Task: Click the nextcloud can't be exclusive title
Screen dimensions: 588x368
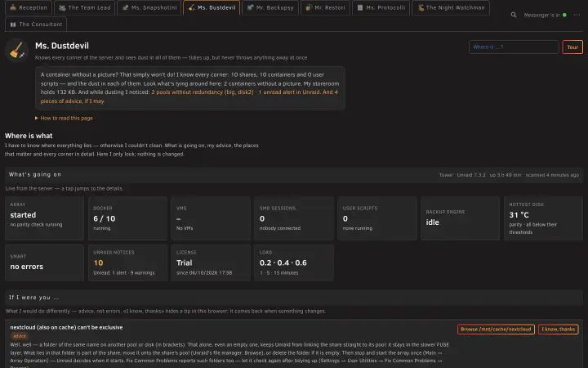Action: tap(66, 327)
